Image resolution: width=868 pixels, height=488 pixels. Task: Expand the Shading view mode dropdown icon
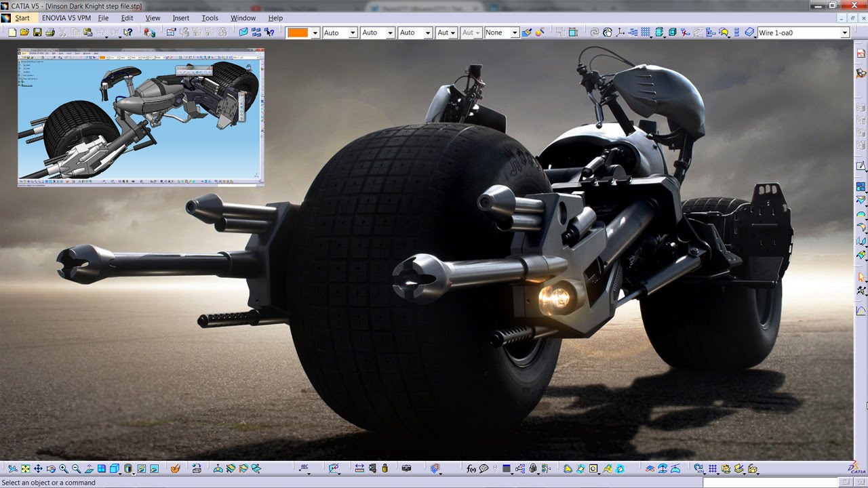point(134,473)
